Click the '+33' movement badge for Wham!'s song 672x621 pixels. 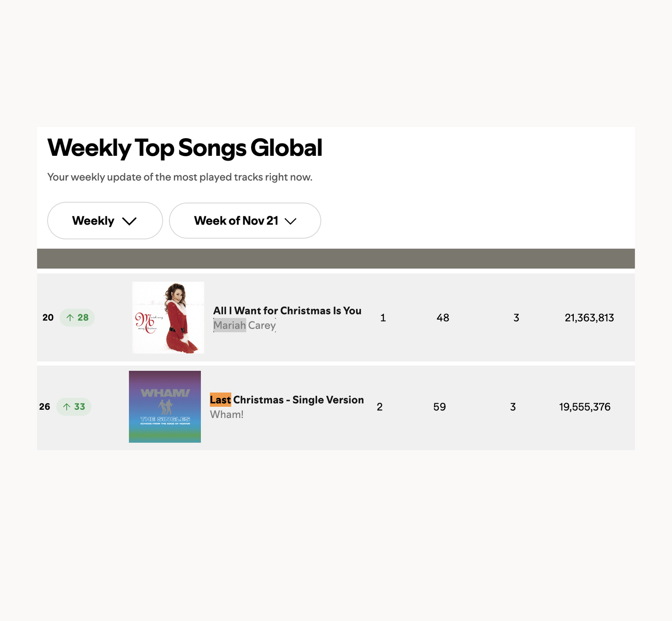coord(73,406)
